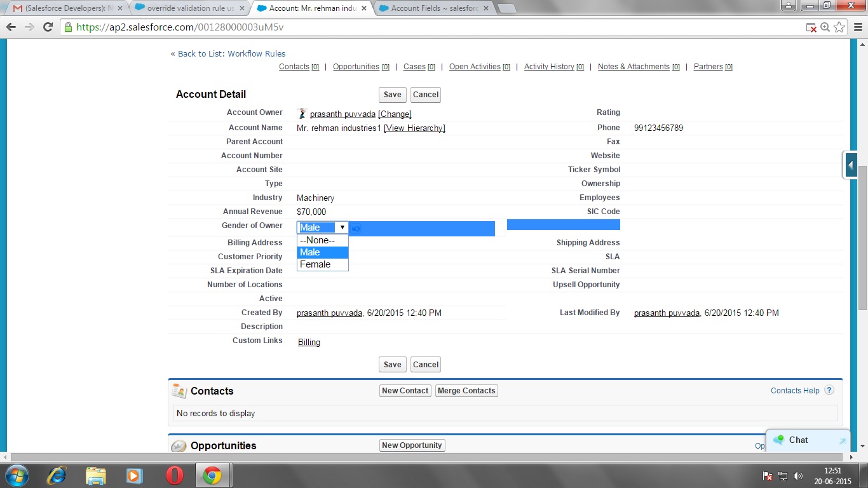Go back to Workflow Rules list
This screenshot has height=488, width=868.
(232, 54)
